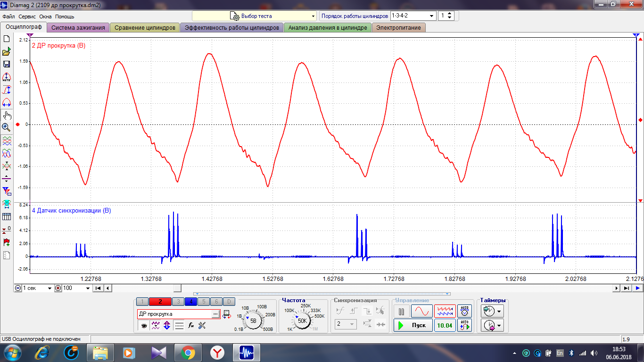Click the Yandex browser taskbar icon
Screen dimensions: 644x362
[217, 353]
